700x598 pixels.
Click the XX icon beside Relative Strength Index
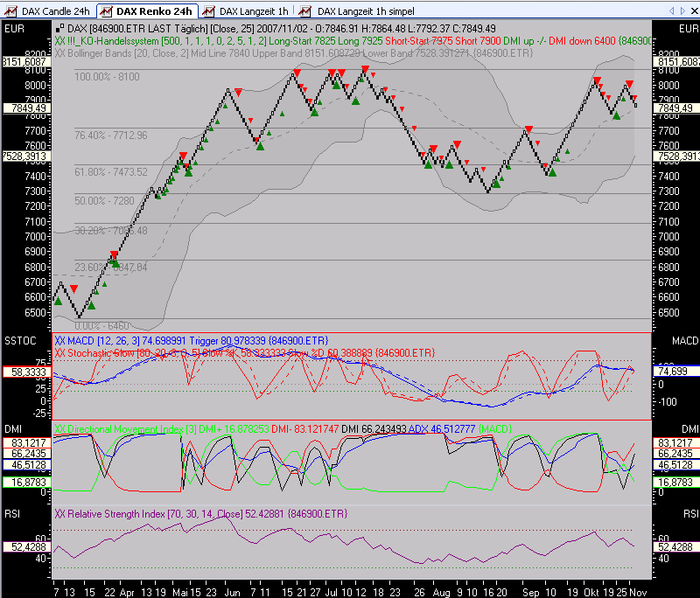click(x=58, y=514)
